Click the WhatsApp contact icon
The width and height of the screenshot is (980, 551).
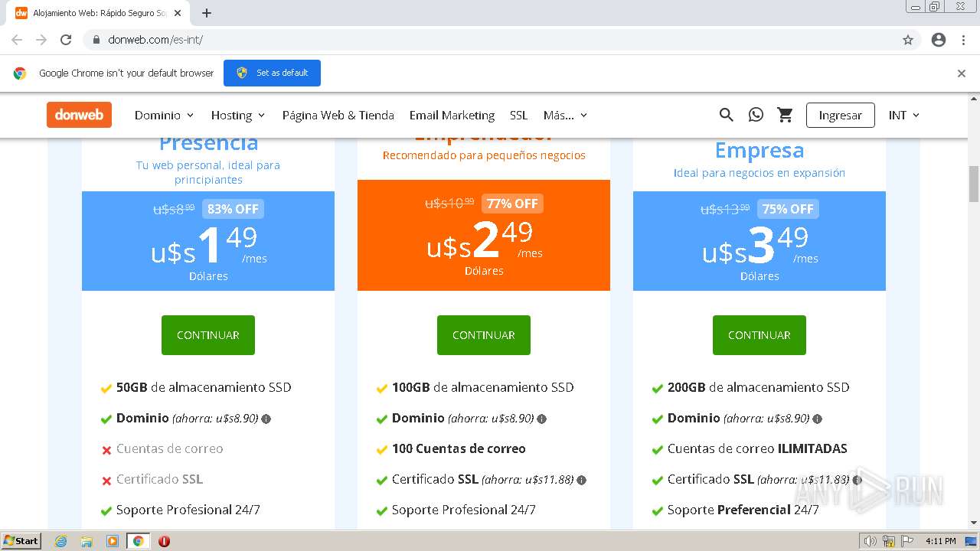[756, 115]
